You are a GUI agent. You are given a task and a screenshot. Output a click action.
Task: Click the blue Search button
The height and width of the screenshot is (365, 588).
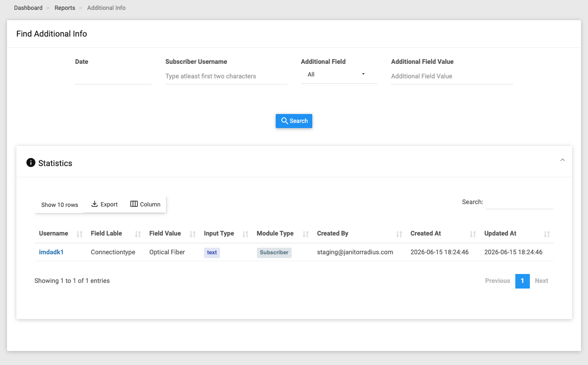pos(294,121)
